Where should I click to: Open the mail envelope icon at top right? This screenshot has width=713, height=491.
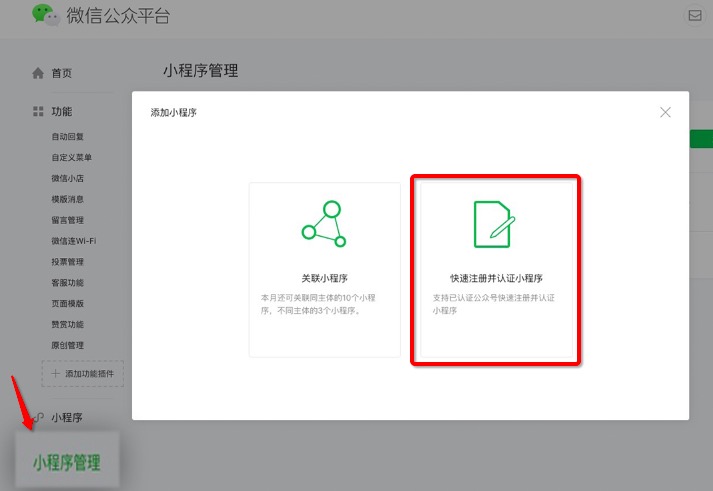tap(694, 16)
